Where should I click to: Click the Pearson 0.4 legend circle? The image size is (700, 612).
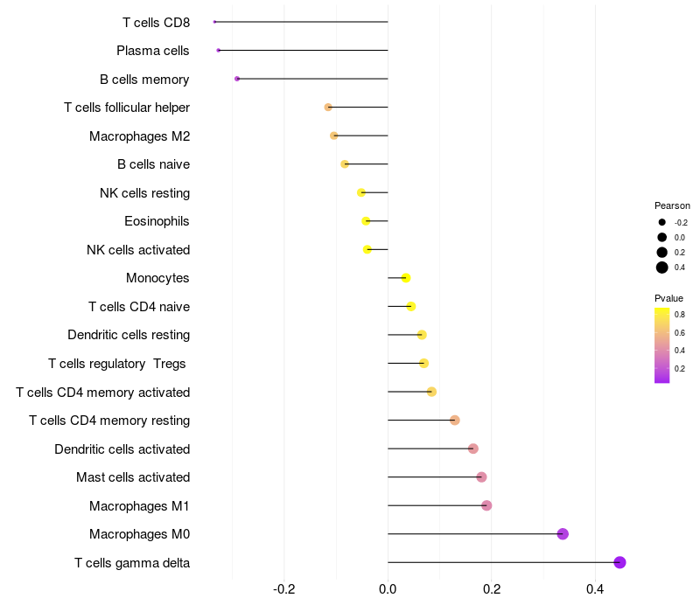(x=662, y=268)
